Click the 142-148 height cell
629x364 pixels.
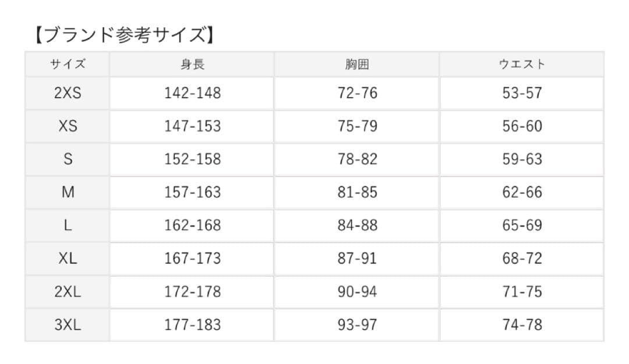click(192, 93)
